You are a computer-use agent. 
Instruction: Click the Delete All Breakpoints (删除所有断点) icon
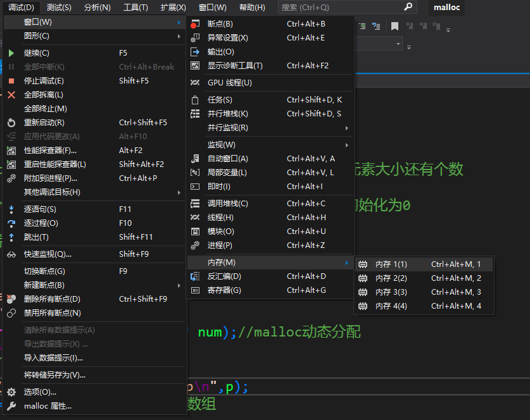pos(11,299)
